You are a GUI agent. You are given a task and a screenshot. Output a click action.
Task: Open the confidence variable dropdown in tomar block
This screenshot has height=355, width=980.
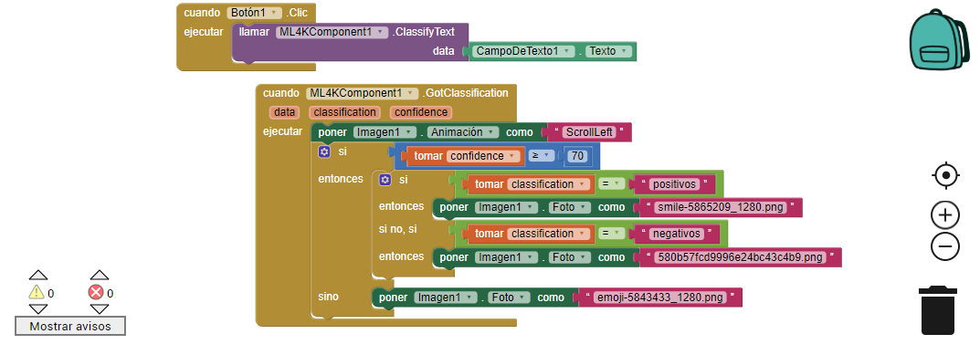pos(484,156)
